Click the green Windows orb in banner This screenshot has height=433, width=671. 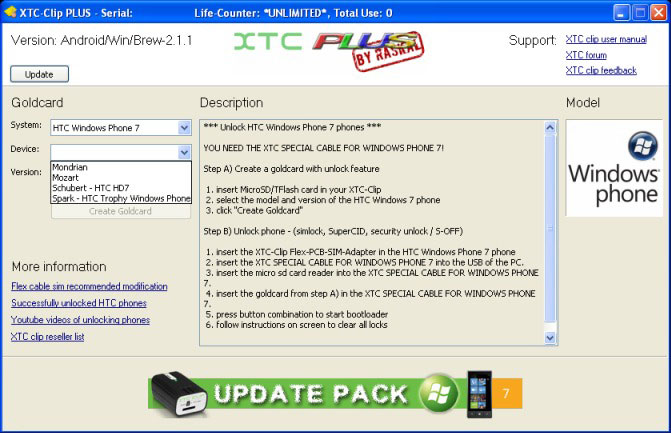coord(439,393)
